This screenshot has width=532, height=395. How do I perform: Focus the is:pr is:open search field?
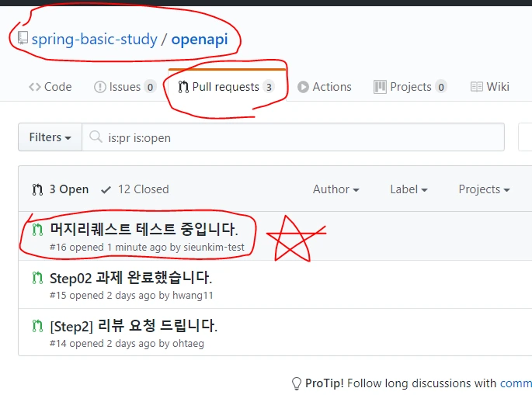coord(293,137)
